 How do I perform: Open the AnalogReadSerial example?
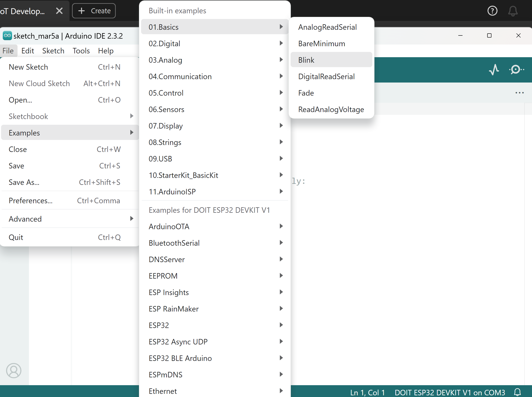pyautogui.click(x=331, y=27)
